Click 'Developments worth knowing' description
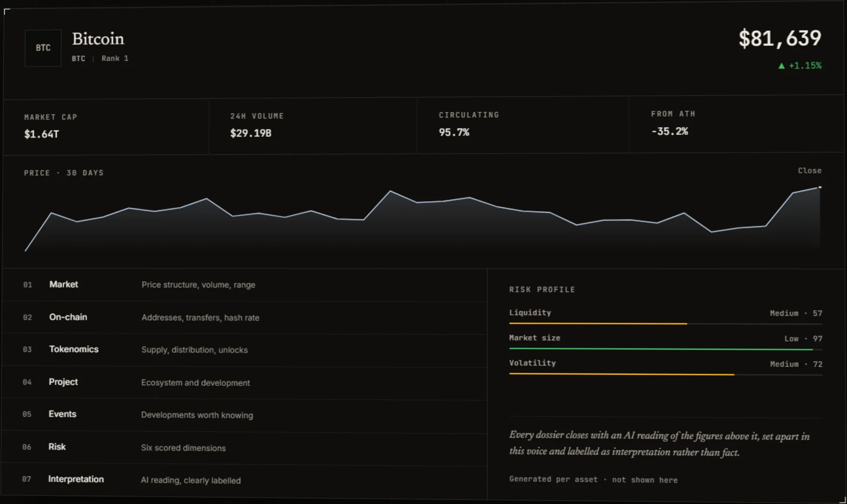The image size is (847, 504). click(197, 415)
